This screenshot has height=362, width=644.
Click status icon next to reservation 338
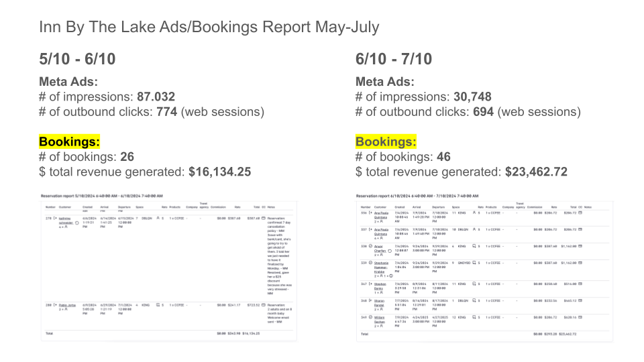click(371, 246)
